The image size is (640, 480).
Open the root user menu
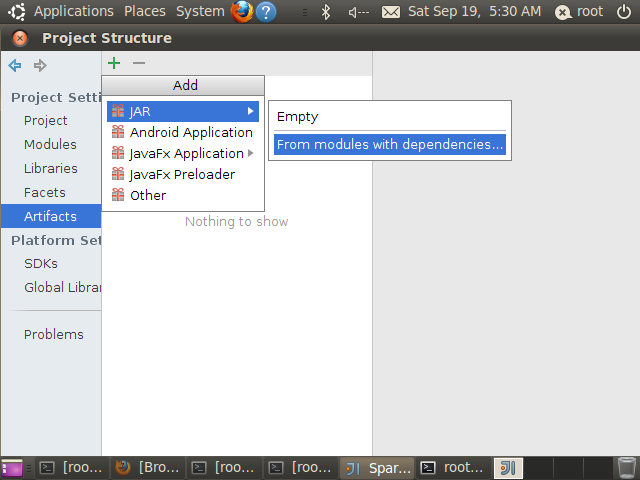[579, 12]
